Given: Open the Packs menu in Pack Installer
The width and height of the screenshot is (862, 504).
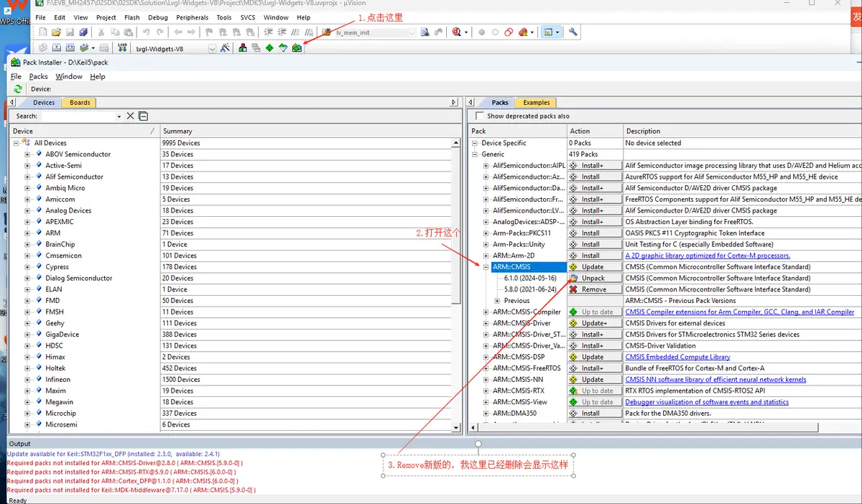Looking at the screenshot, I should 38,76.
